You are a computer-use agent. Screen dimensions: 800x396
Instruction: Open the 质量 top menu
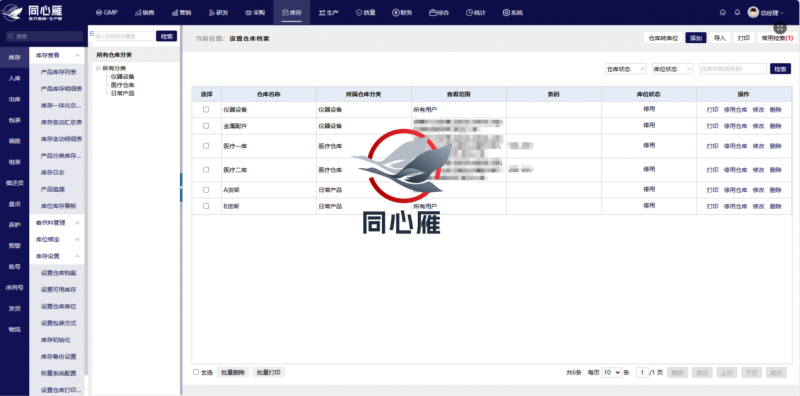365,12
